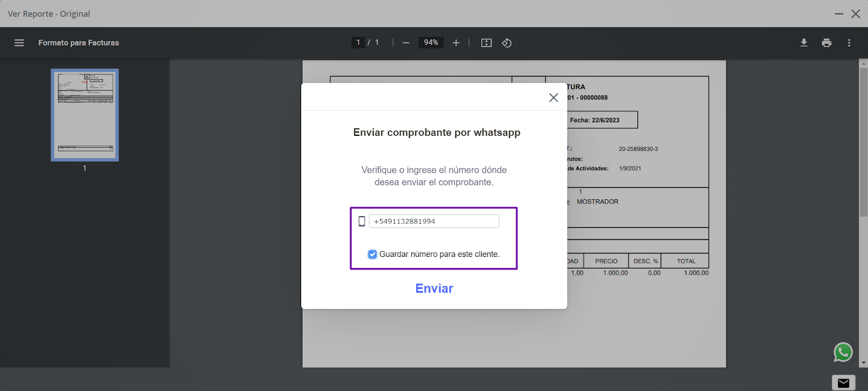
Task: Uncheck Guardar número para este cliente
Action: tap(372, 254)
